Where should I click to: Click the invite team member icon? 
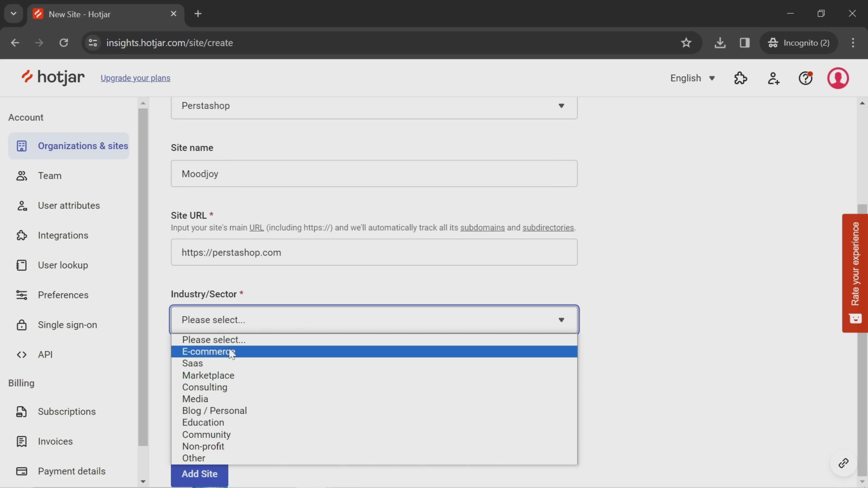(773, 78)
